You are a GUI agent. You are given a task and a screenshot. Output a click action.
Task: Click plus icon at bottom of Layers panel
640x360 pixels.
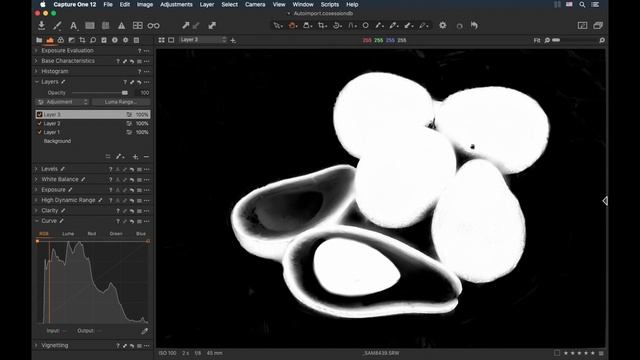[136, 157]
